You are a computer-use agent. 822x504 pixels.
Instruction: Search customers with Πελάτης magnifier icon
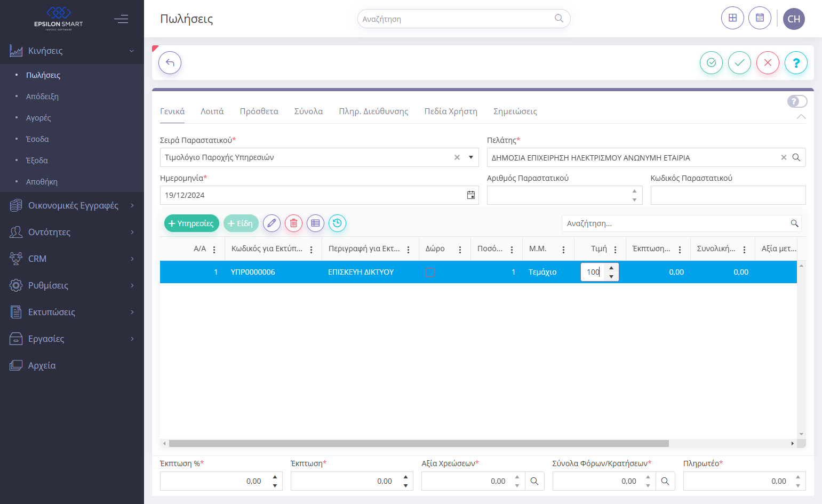pos(796,157)
